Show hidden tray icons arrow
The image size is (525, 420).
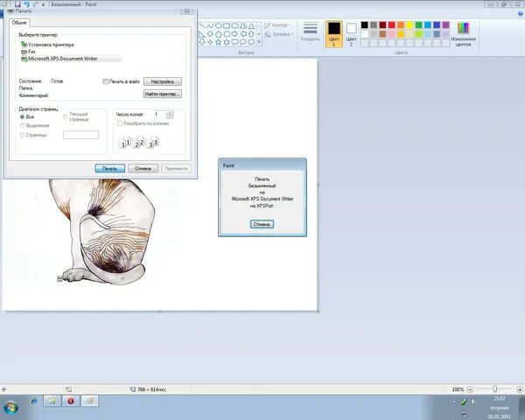[x=454, y=402]
